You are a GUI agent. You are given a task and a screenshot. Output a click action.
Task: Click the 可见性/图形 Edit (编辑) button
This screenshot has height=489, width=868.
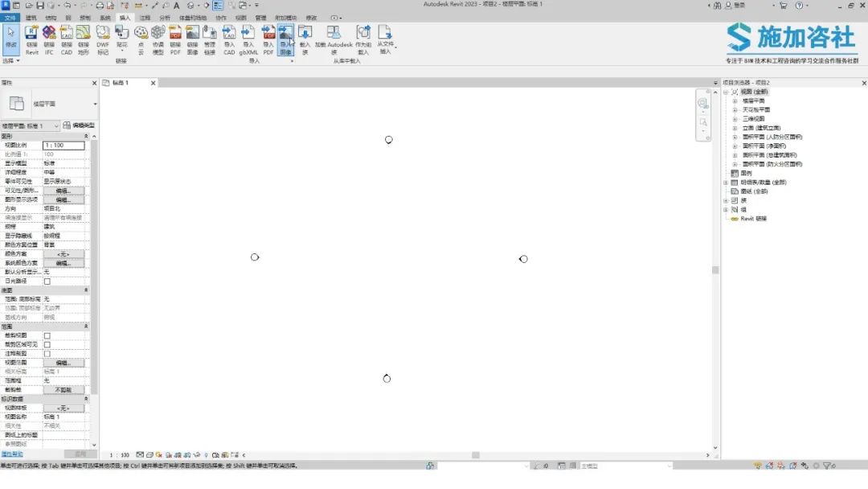tap(63, 191)
